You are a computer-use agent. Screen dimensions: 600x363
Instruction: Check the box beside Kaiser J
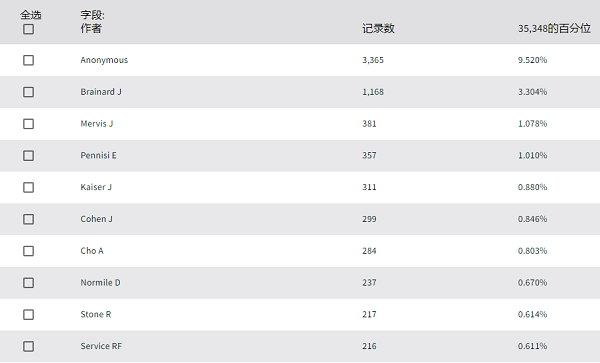pos(28,187)
